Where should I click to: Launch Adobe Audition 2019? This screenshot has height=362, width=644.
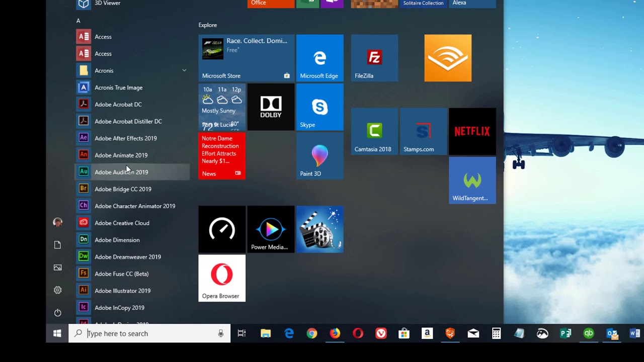coord(132,172)
